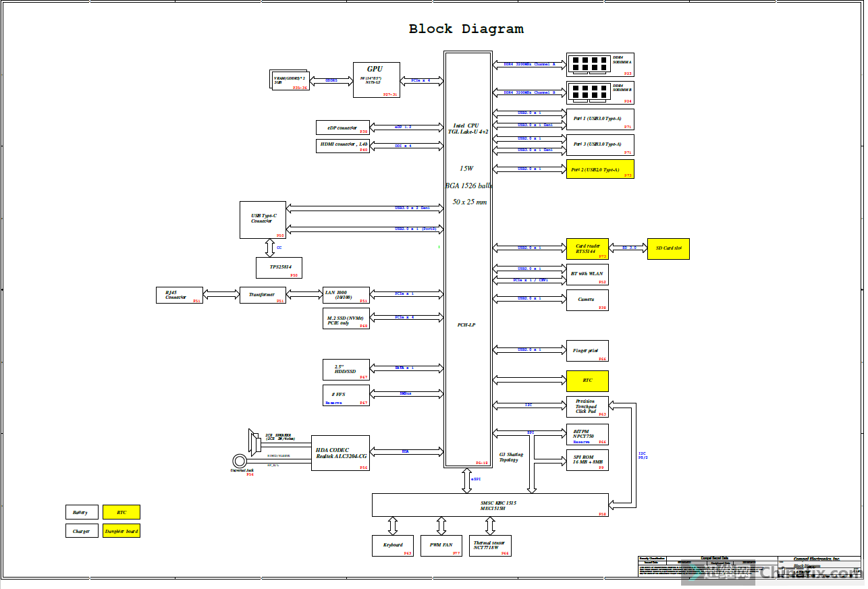Click the TPS25814 block
Image resolution: width=868 pixels, height=589 pixels.
click(x=279, y=268)
